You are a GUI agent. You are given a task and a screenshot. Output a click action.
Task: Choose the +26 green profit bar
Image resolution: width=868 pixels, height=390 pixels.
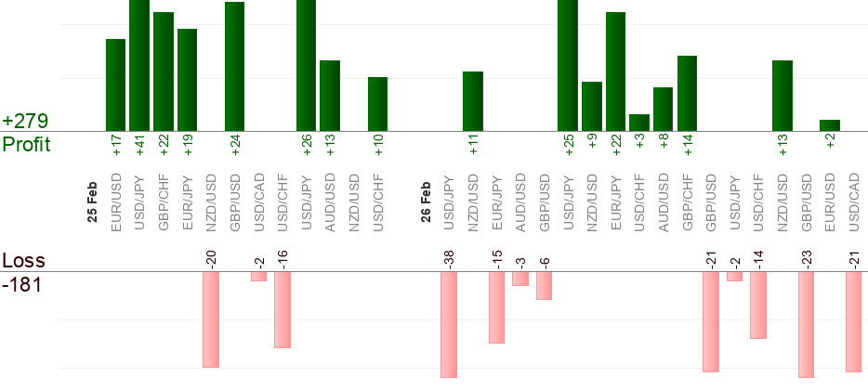[x=306, y=65]
